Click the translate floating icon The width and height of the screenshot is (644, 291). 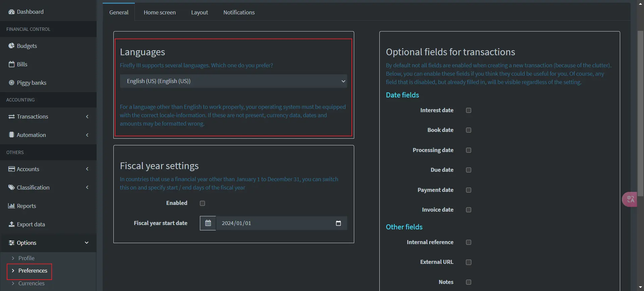630,200
